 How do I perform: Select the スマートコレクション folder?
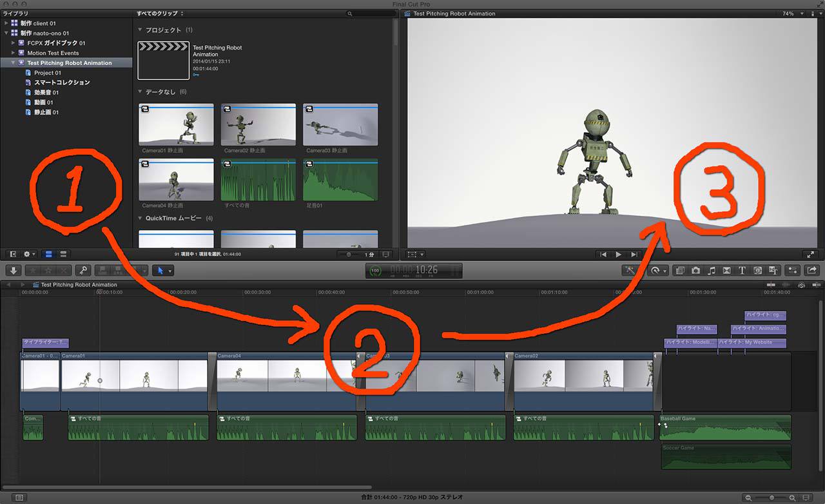[62, 82]
